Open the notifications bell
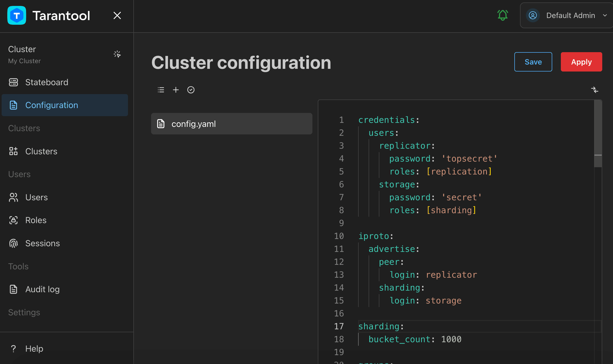613x364 pixels. point(502,15)
